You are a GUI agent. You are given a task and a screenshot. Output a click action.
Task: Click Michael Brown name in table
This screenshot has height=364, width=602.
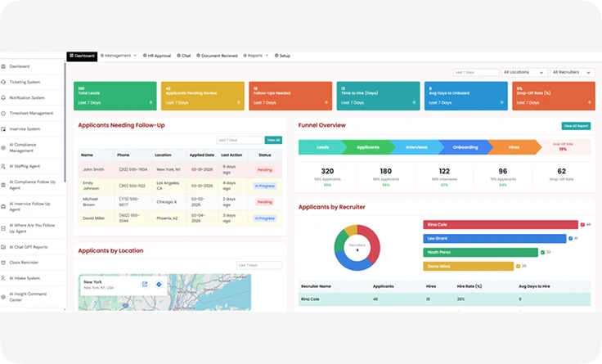pos(91,202)
